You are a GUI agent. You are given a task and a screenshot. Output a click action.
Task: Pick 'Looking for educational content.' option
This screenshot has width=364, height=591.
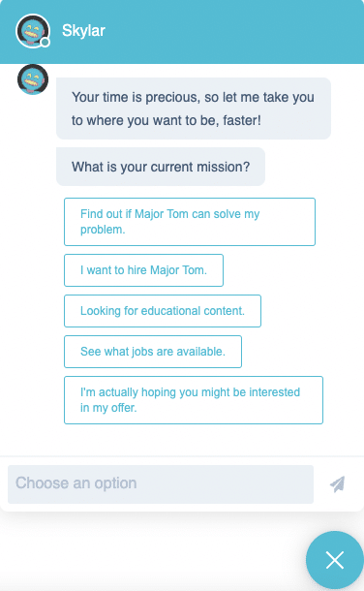[x=163, y=311]
